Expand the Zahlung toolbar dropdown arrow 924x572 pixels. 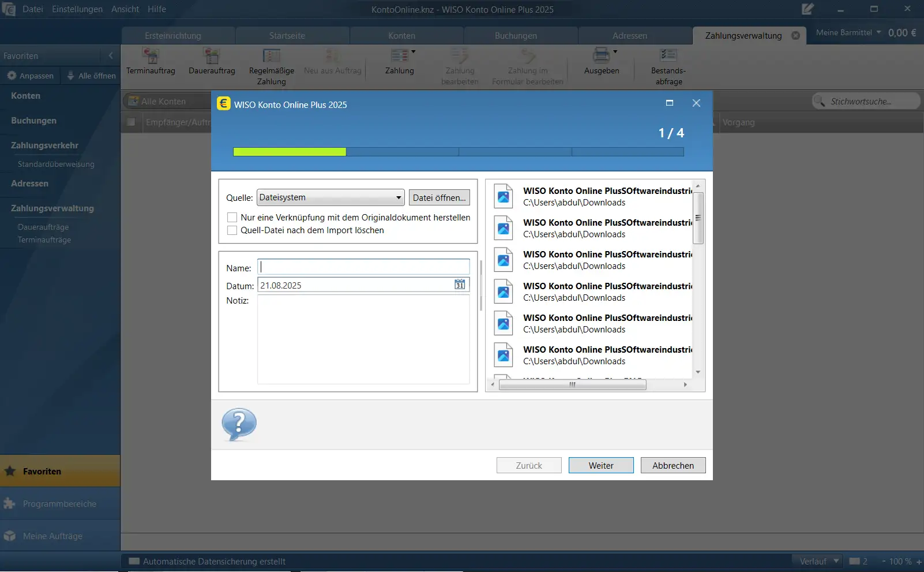tap(414, 52)
